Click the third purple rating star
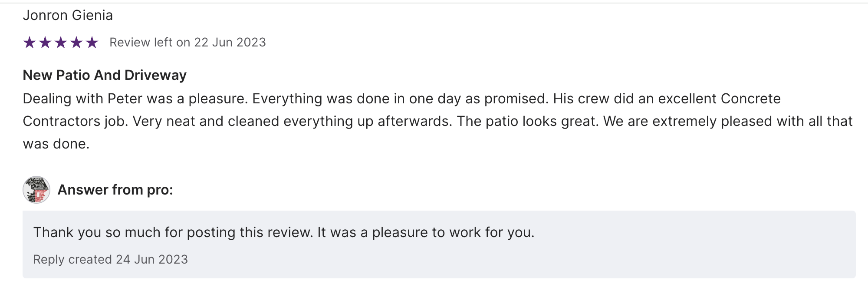The width and height of the screenshot is (868, 284). click(x=61, y=43)
